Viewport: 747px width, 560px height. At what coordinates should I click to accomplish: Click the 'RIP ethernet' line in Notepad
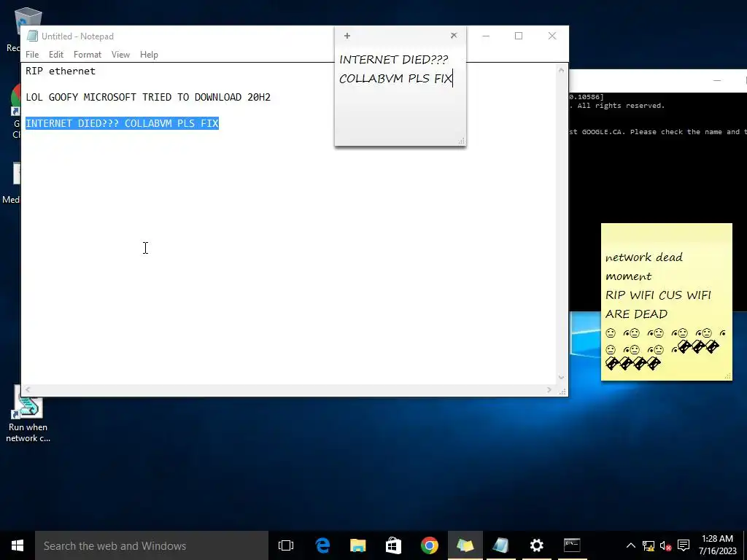pyautogui.click(x=61, y=71)
